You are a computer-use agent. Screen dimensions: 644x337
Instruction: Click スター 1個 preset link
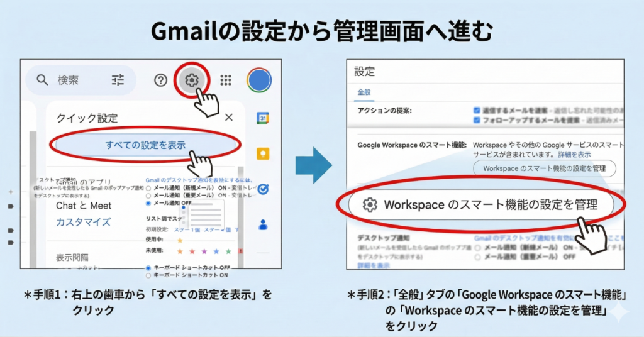(x=187, y=229)
